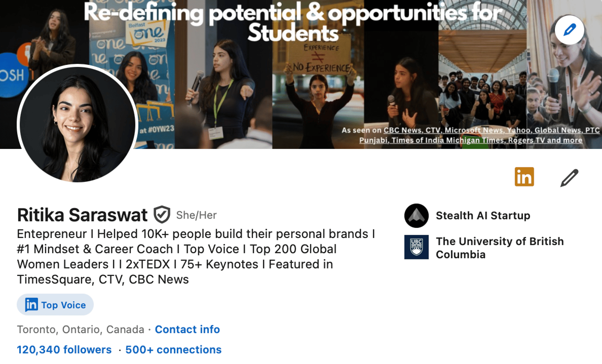Click the 'As seen on CBC News' banner text
This screenshot has width=602, height=364.
(x=470, y=135)
